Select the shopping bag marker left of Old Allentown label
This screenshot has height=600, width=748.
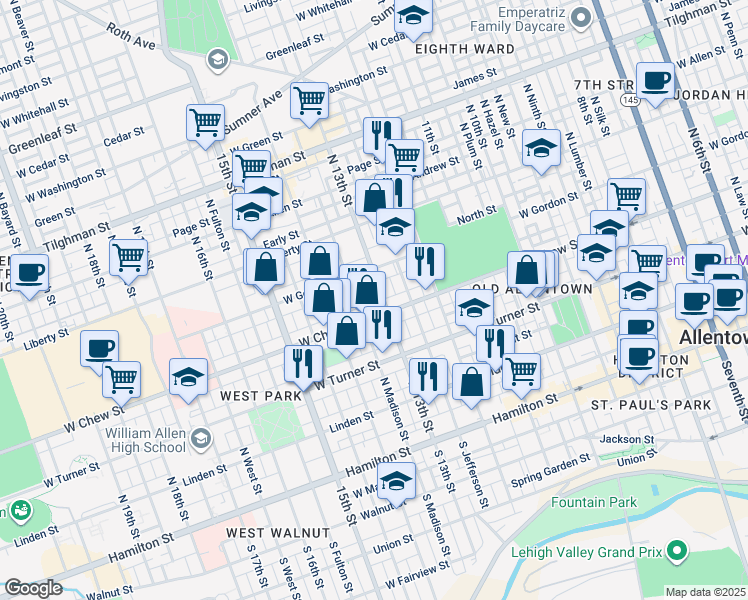click(x=527, y=270)
